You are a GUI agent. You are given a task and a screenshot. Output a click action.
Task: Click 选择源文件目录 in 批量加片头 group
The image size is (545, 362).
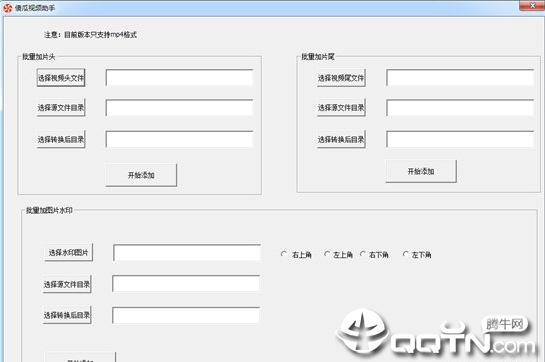click(61, 108)
